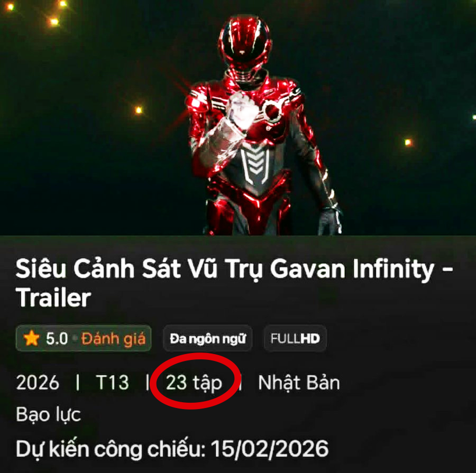Viewport: 476px width, 473px height.
Task: Click the 2026 release year label
Action: [38, 382]
